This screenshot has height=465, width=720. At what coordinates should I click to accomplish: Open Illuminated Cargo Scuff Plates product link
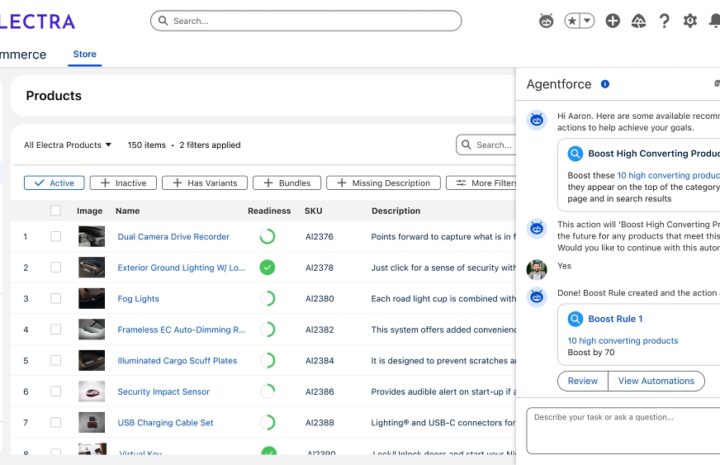tap(177, 361)
